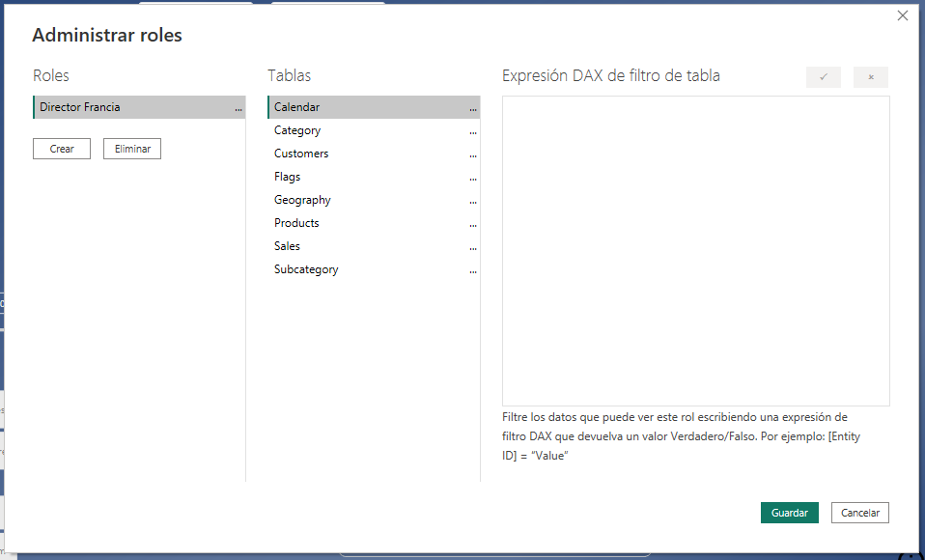Screen dimensions: 925x560
Task: Click the checkmark to validate DAX expression
Action: click(x=823, y=77)
